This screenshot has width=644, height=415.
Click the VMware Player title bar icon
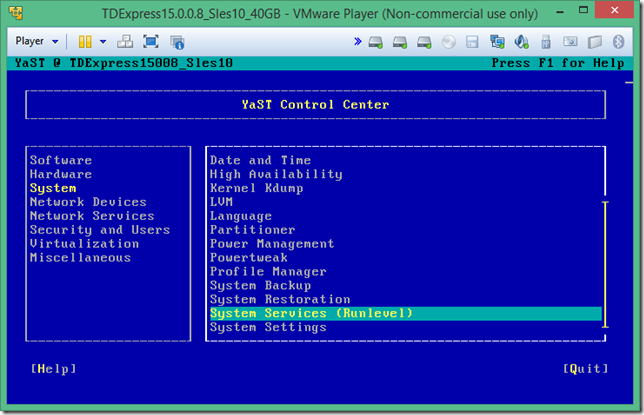pyautogui.click(x=16, y=13)
